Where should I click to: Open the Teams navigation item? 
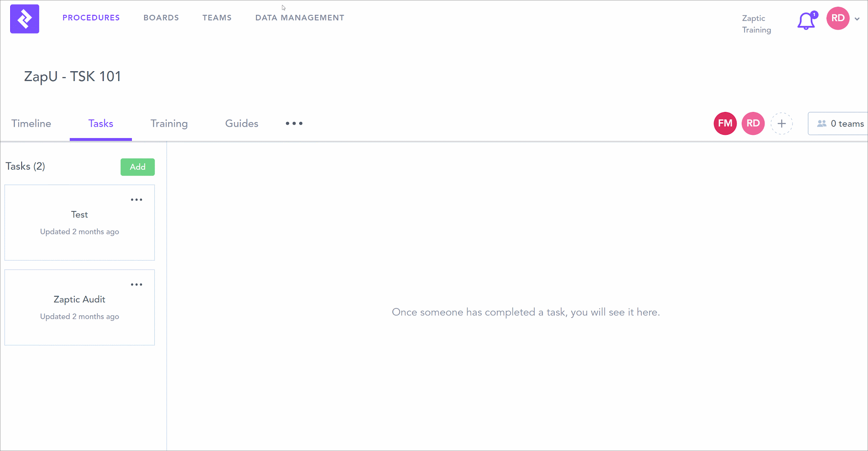click(x=217, y=18)
